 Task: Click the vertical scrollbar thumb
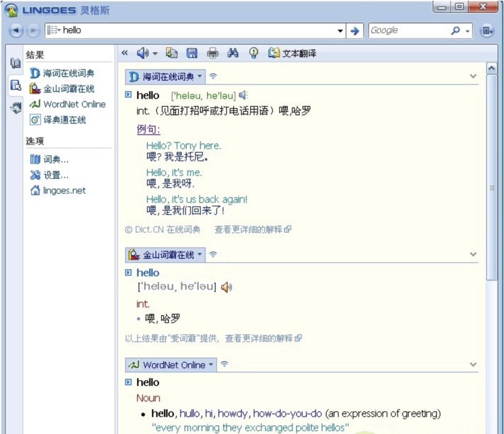[x=492, y=177]
